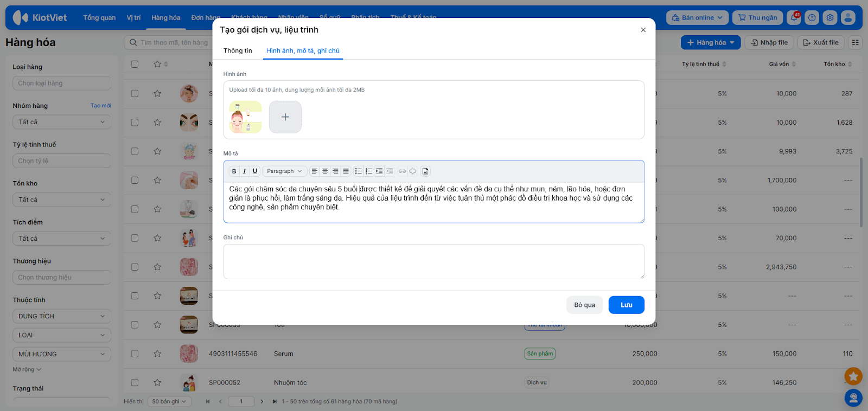Open the notifications bell with badge 41

click(794, 18)
